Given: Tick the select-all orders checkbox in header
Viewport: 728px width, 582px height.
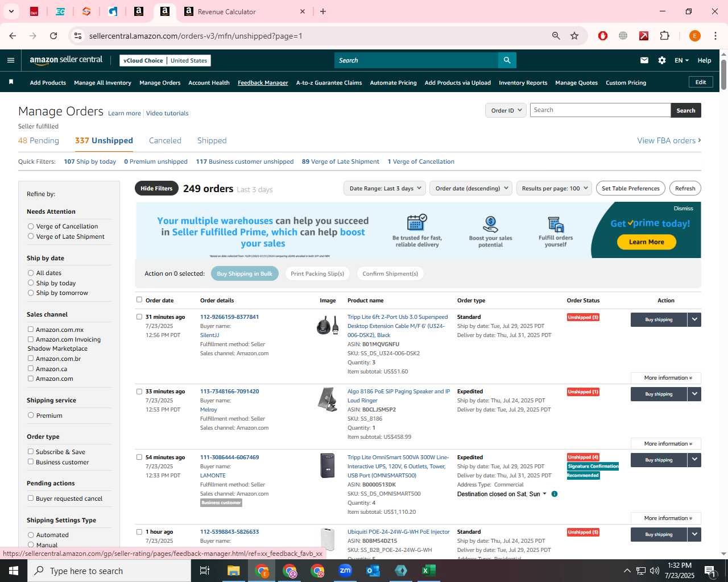Looking at the screenshot, I should tap(139, 300).
